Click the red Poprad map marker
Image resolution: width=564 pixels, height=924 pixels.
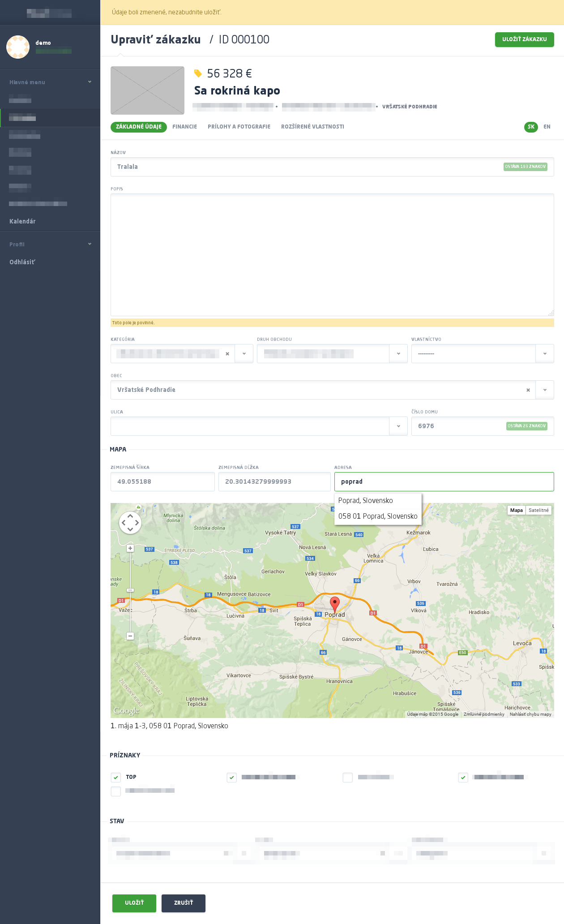point(334,604)
